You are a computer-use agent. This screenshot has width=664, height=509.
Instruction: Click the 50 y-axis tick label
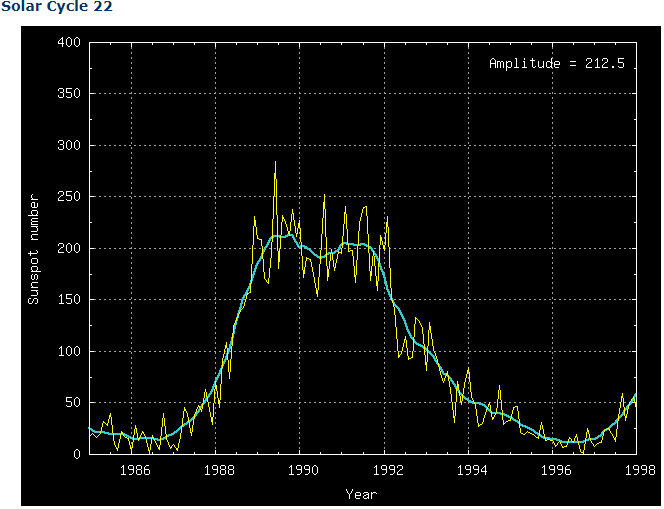point(73,402)
